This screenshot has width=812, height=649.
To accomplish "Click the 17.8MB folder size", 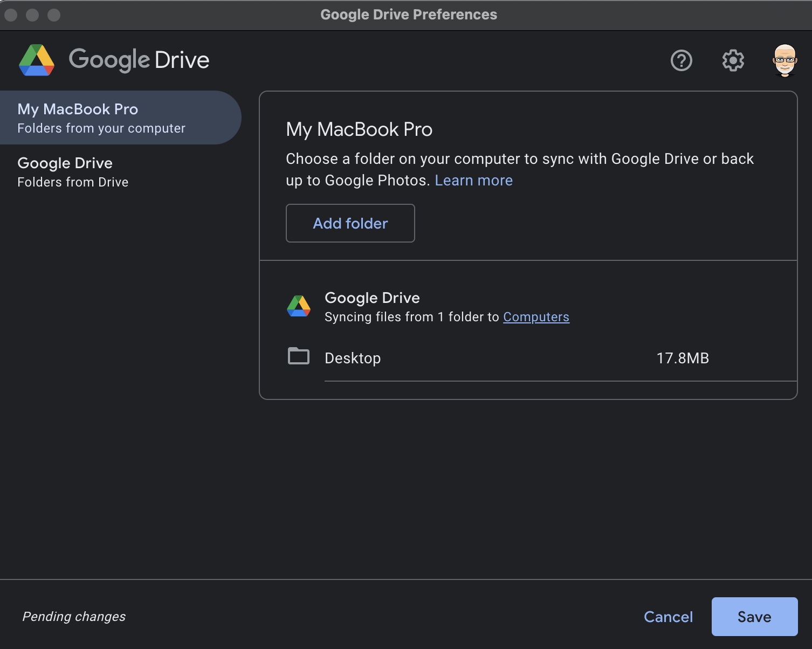I will pyautogui.click(x=683, y=358).
